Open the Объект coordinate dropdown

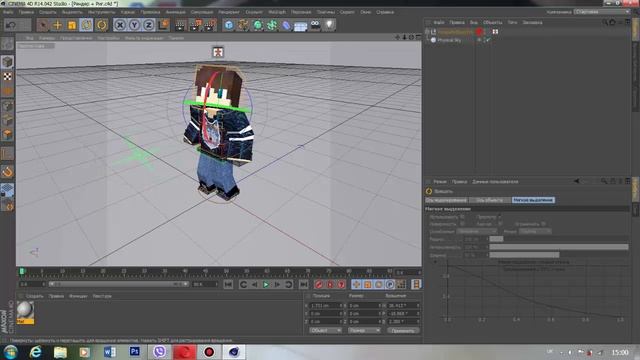[x=325, y=330]
